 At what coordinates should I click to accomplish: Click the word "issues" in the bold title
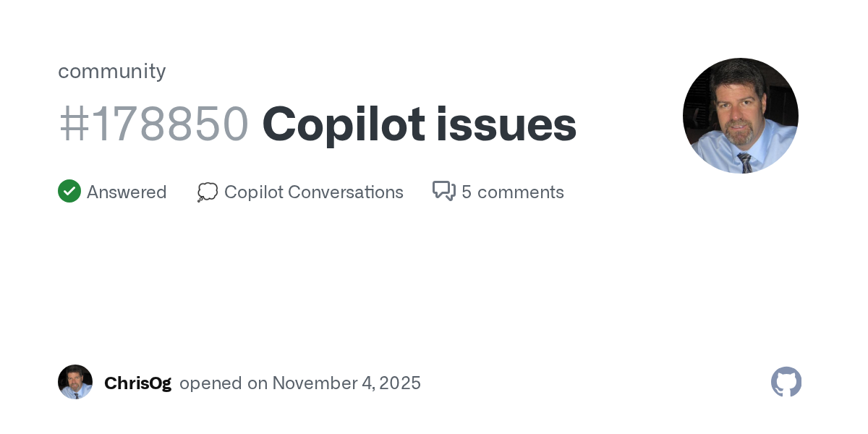[506, 124]
